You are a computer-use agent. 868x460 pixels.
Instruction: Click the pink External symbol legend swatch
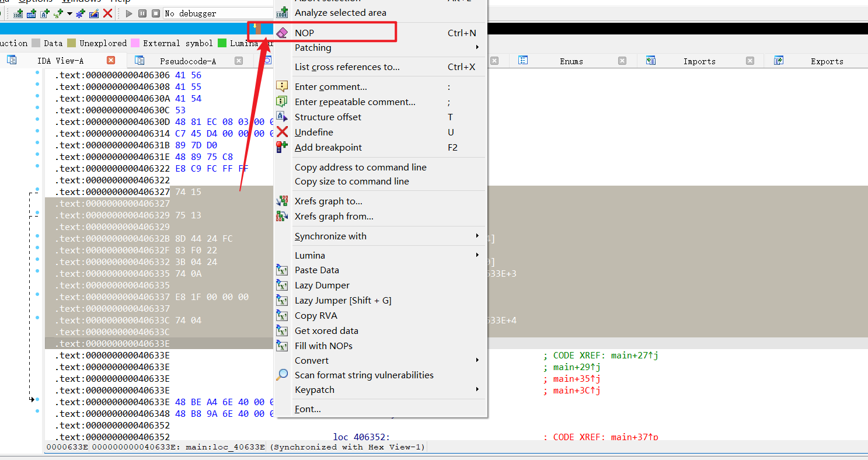[x=135, y=43]
